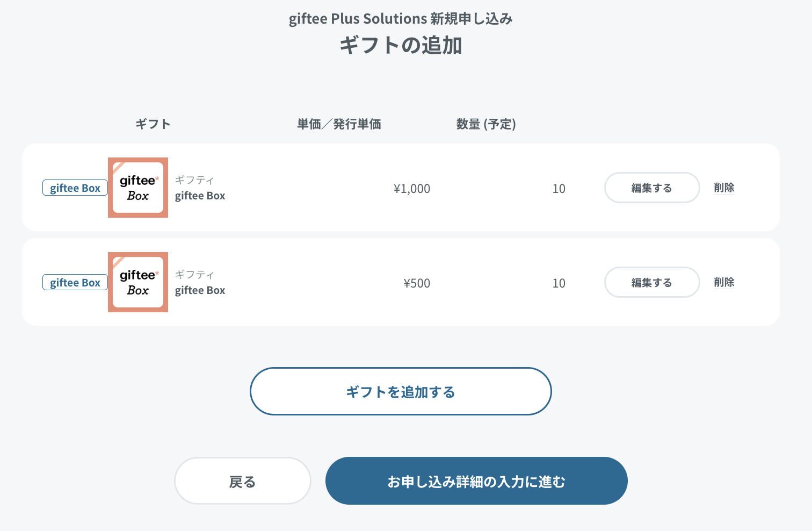812x531 pixels.
Task: Click the ¥1,000 unit price value
Action: (x=412, y=189)
